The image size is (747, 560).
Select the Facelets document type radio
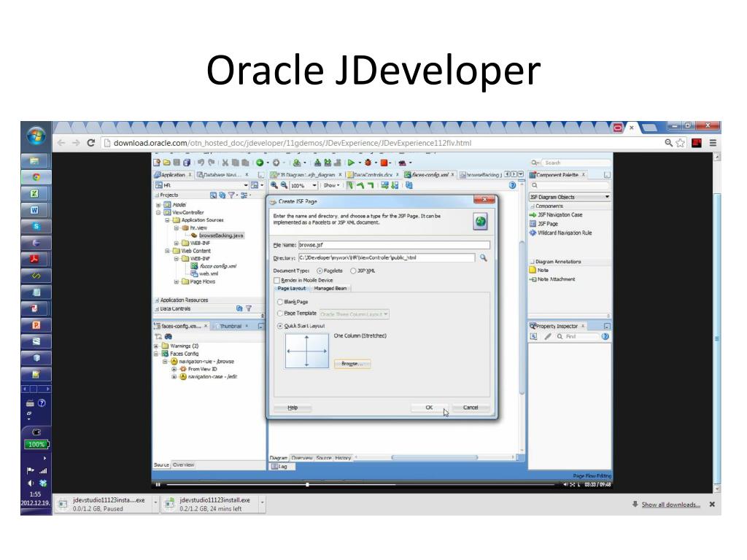point(320,271)
